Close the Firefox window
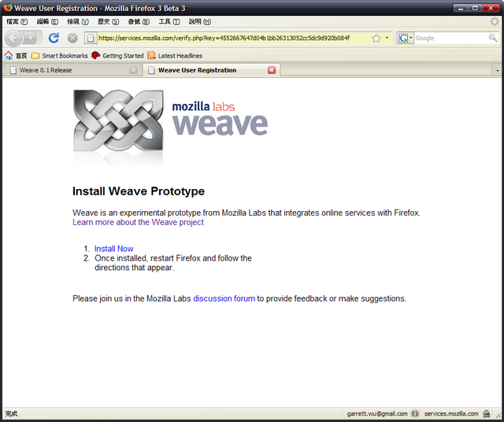This screenshot has width=504, height=422. [x=491, y=8]
